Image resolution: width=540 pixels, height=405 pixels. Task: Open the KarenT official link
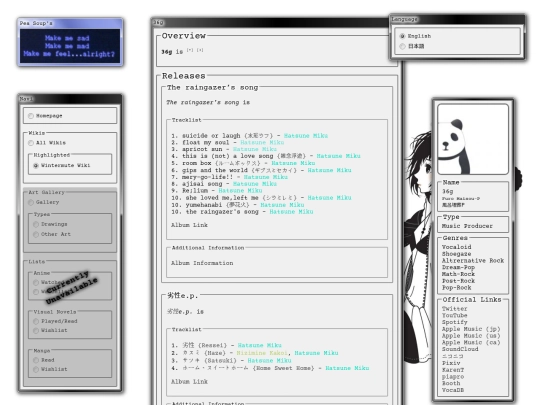[453, 370]
